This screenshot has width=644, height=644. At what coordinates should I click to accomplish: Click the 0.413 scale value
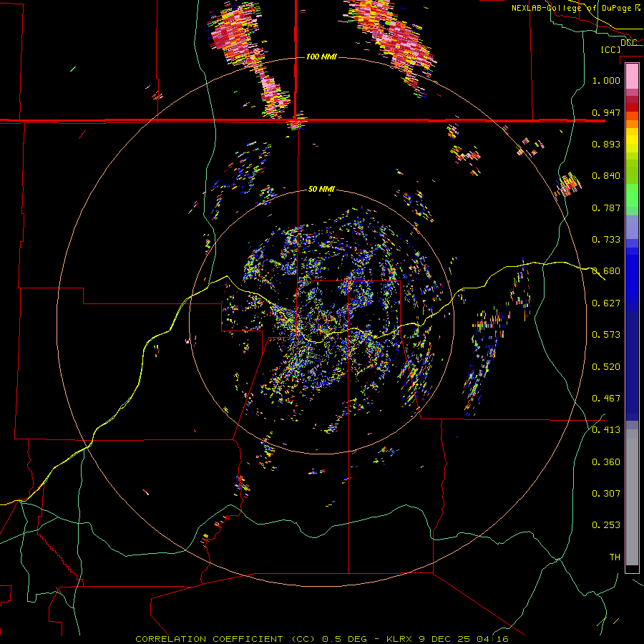coord(606,430)
